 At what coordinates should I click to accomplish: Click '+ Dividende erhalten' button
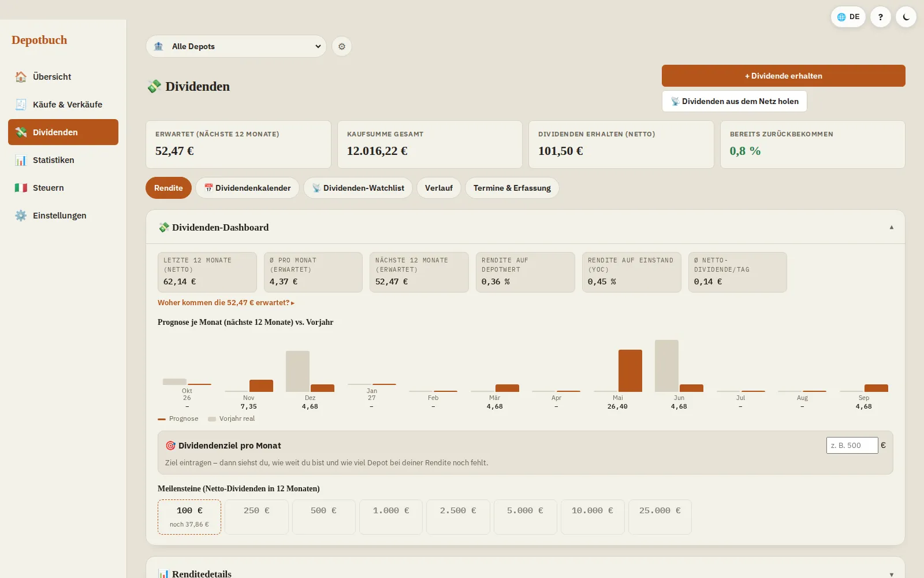[784, 76]
